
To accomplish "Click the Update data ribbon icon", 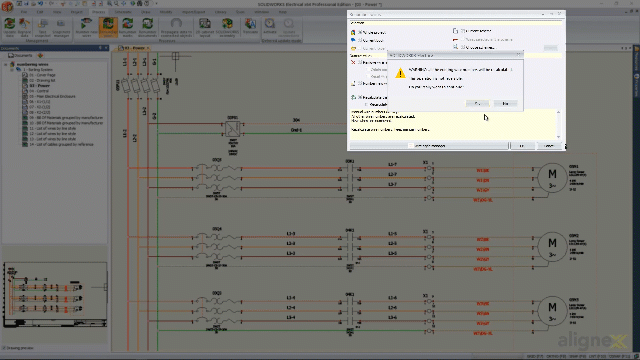I will coord(9,27).
